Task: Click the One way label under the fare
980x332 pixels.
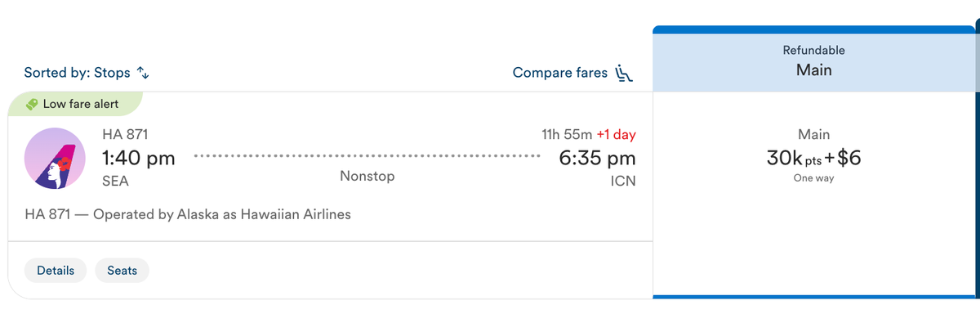Action: click(x=813, y=178)
